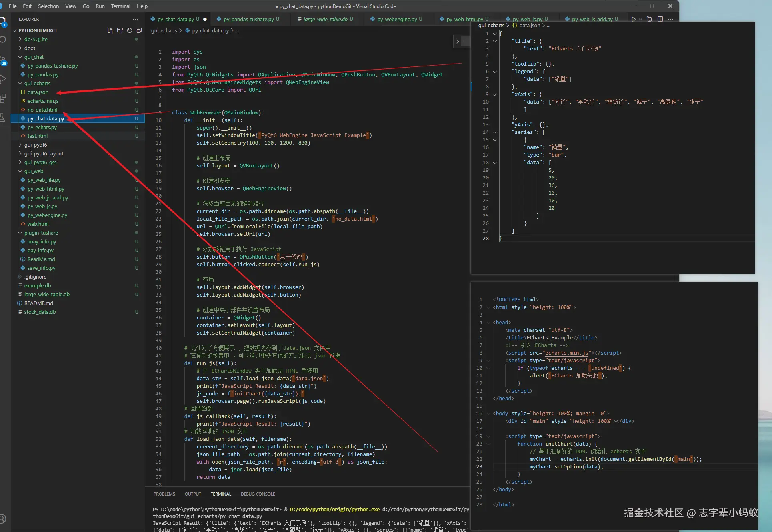The width and height of the screenshot is (772, 532).
Task: Open run options dropdown next to play
Action: click(x=640, y=19)
